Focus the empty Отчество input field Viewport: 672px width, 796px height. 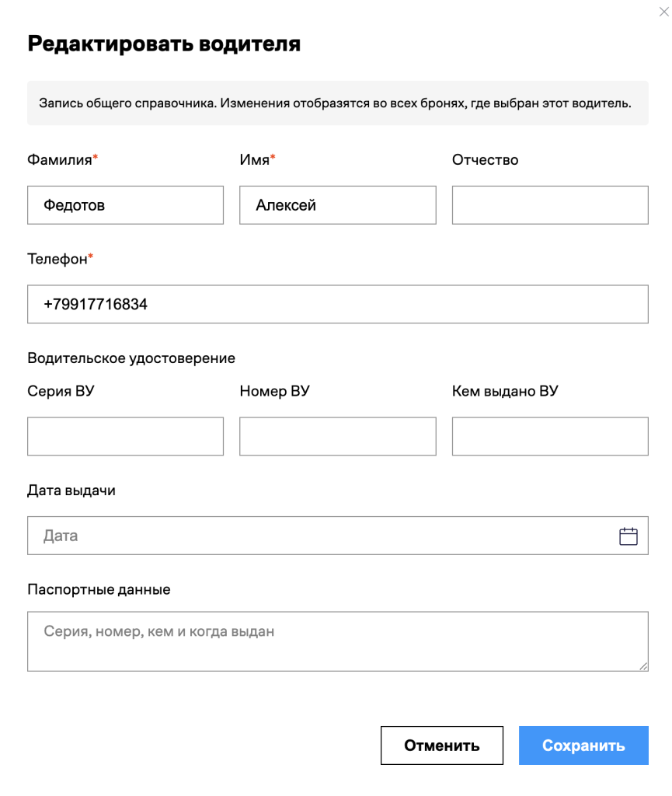tap(550, 205)
